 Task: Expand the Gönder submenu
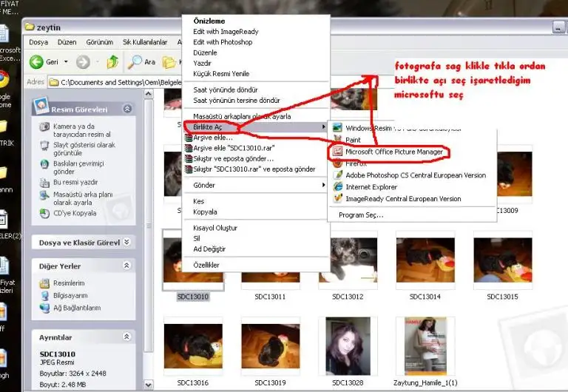click(256, 185)
